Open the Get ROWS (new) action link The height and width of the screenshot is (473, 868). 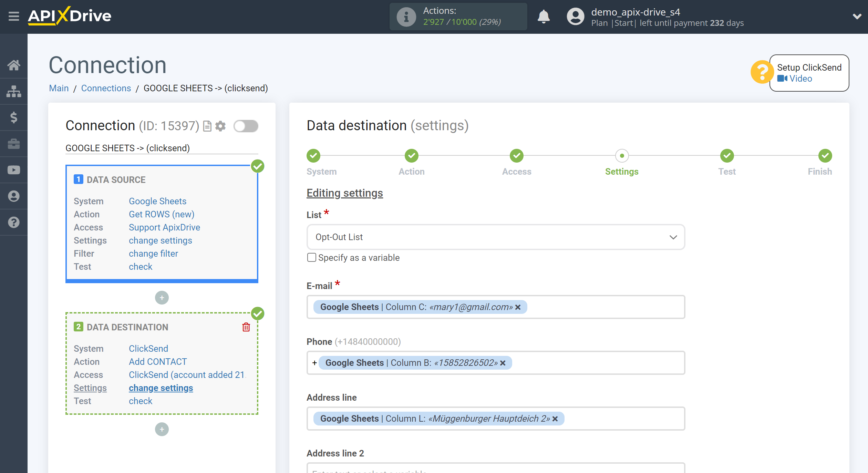[162, 214]
